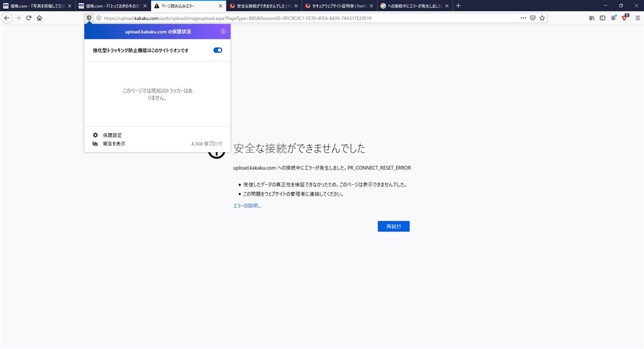Viewport: 644px width, 349px height.
Task: Click the red shield extension icon
Action: [x=625, y=18]
